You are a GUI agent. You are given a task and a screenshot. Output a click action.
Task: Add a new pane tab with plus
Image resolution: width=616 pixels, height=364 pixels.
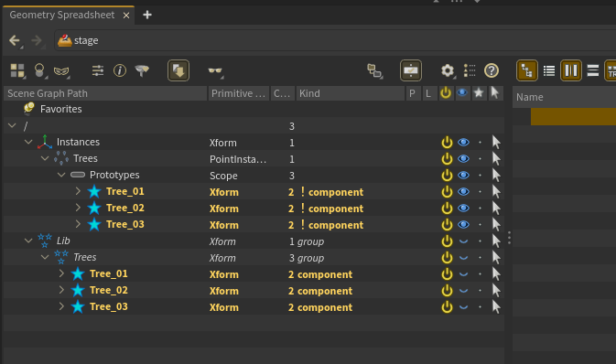pos(147,15)
